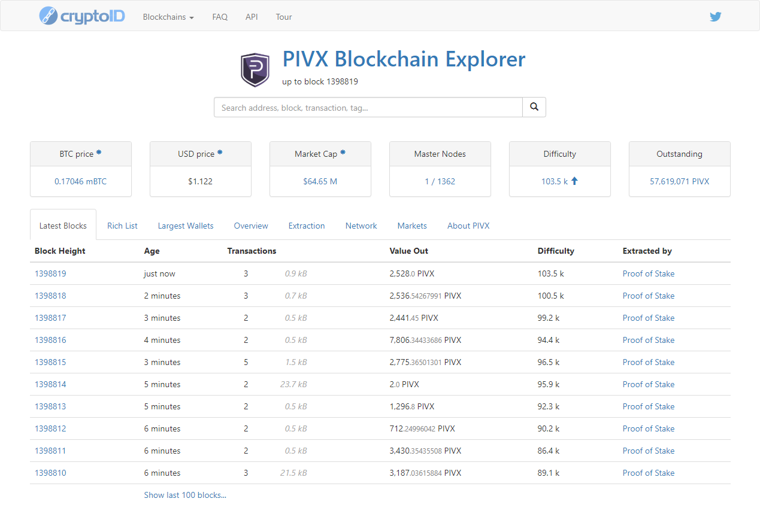Click Show last 100 blocks link

185,495
